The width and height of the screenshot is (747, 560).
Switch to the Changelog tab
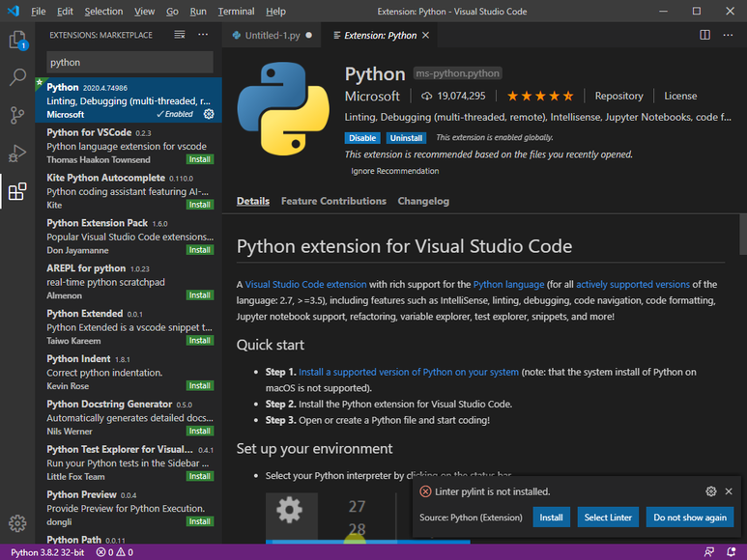(x=423, y=201)
